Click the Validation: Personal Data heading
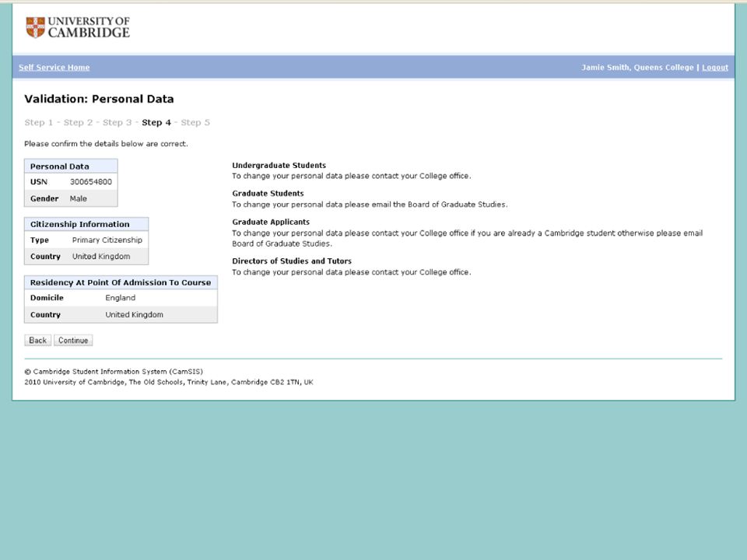Image resolution: width=747 pixels, height=560 pixels. [x=99, y=99]
